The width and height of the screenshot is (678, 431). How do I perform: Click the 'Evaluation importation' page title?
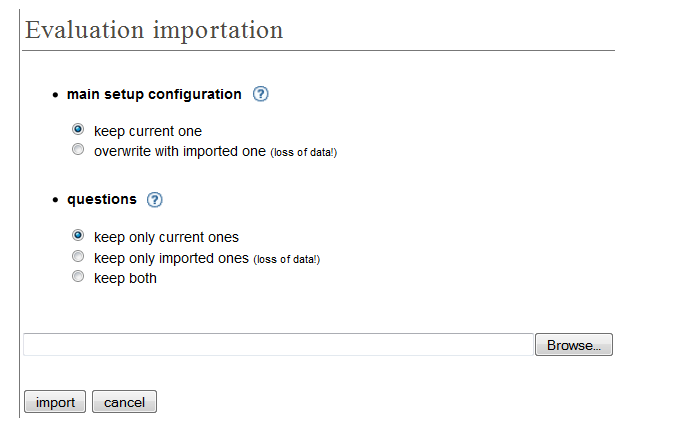pyautogui.click(x=154, y=30)
